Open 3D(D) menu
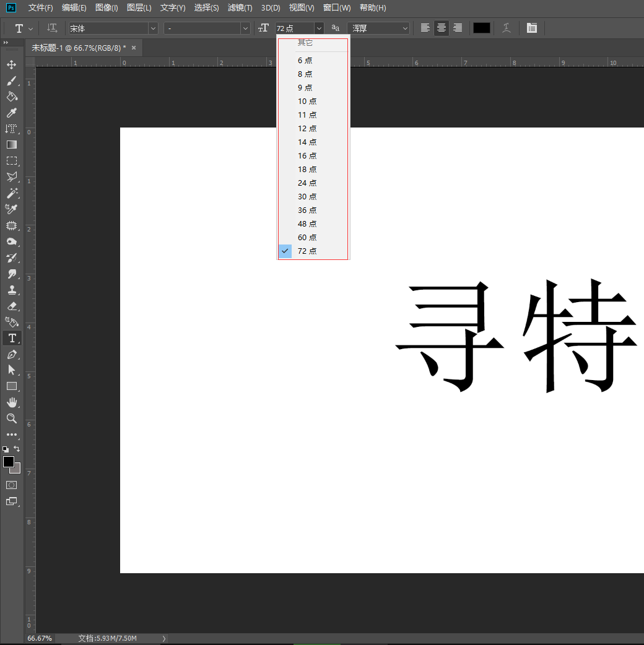This screenshot has width=644, height=645. pos(271,8)
